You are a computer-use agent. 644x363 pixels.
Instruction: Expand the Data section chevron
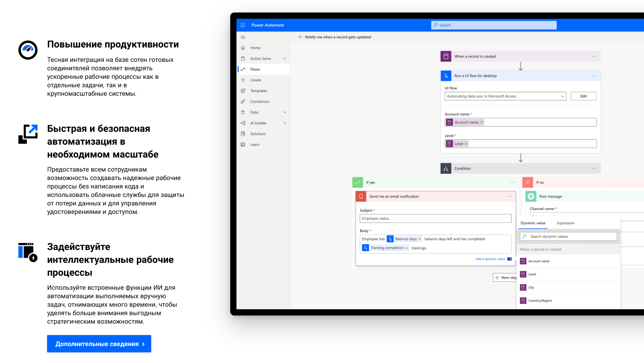pyautogui.click(x=285, y=112)
